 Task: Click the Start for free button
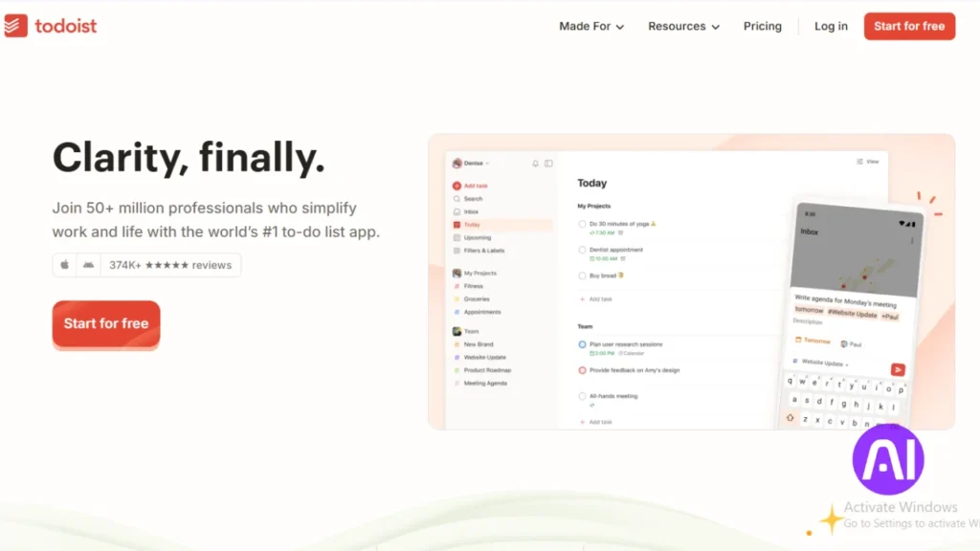(x=105, y=323)
